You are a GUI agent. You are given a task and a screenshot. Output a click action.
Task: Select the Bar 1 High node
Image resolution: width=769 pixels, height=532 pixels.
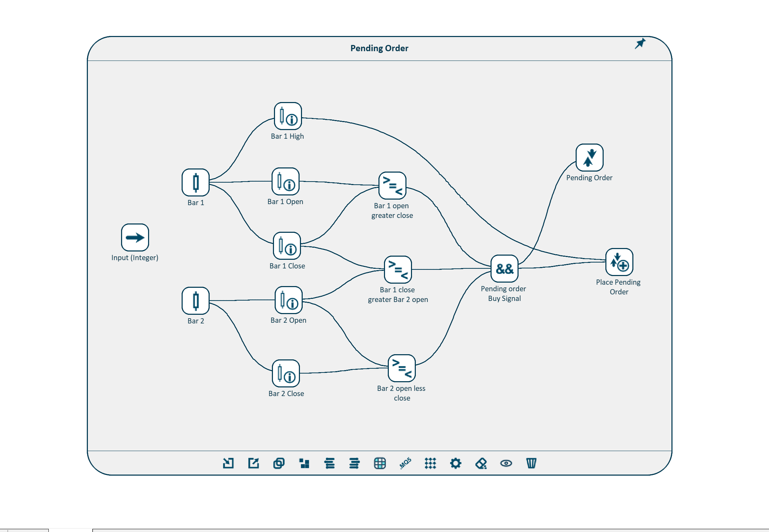click(287, 116)
